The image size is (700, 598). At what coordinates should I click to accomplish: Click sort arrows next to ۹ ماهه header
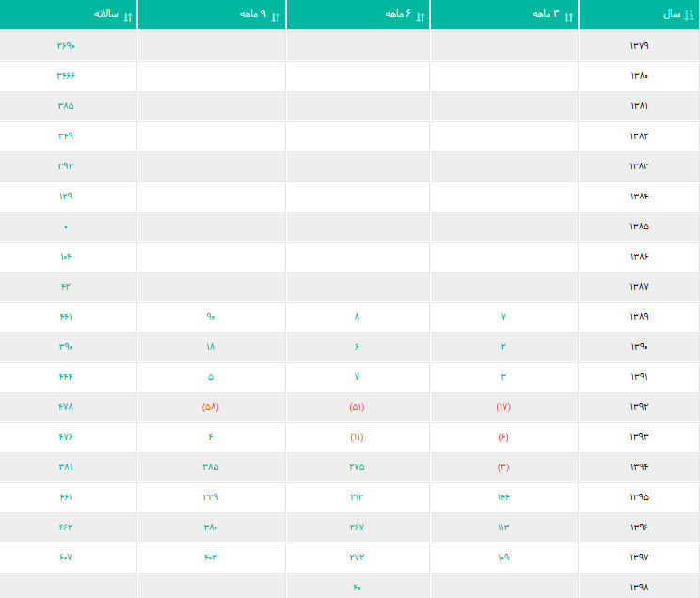[x=276, y=18]
